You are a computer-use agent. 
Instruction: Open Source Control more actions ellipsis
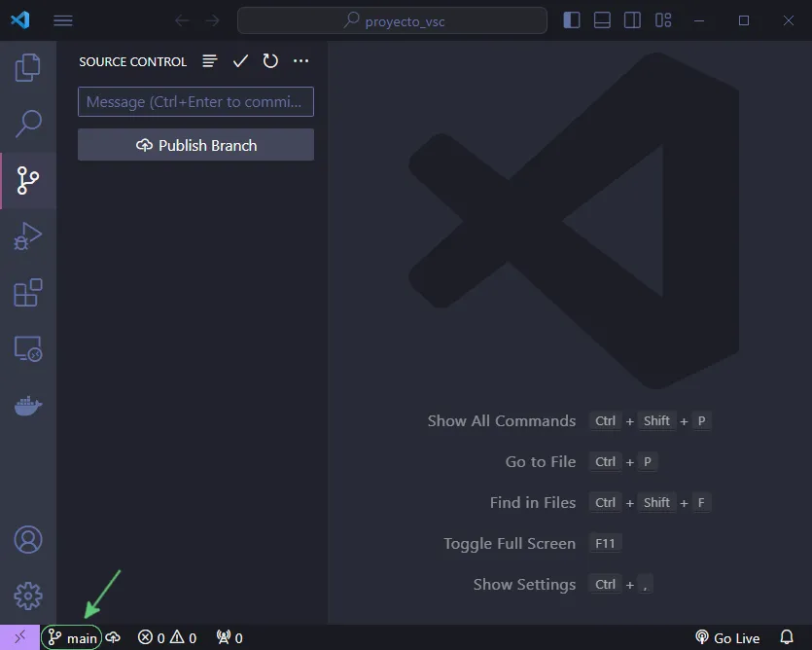coord(300,61)
